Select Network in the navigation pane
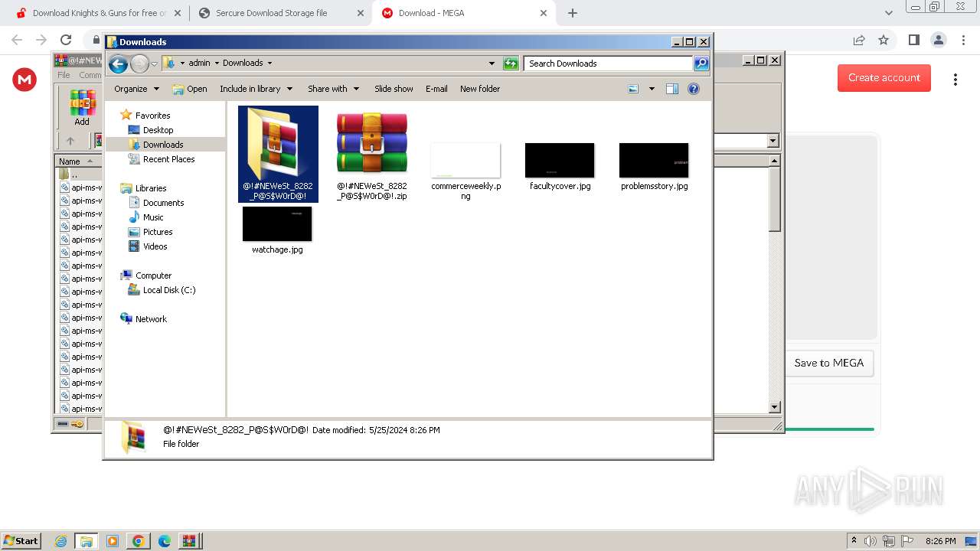 [151, 319]
